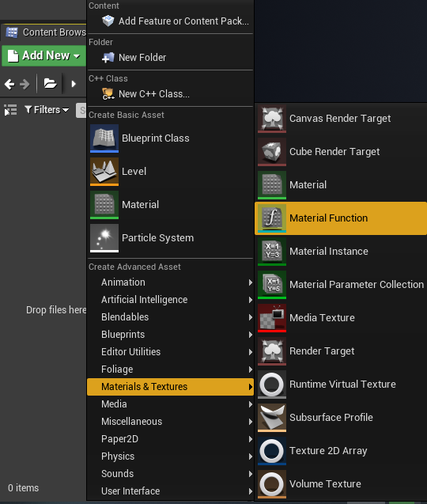Toggle the sources panel view icon

point(10,110)
